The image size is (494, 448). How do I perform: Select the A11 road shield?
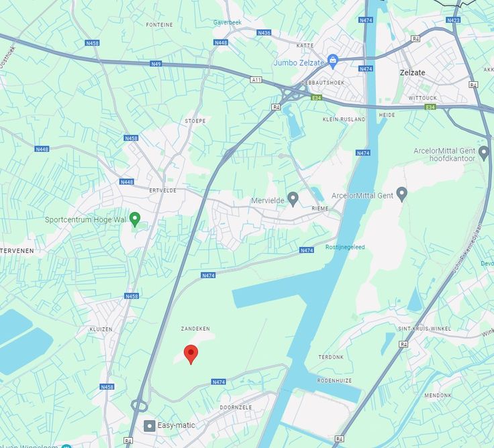tap(256, 80)
